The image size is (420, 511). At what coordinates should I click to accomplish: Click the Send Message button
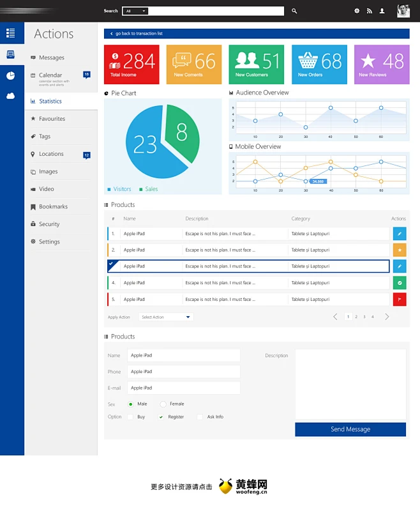(x=350, y=429)
